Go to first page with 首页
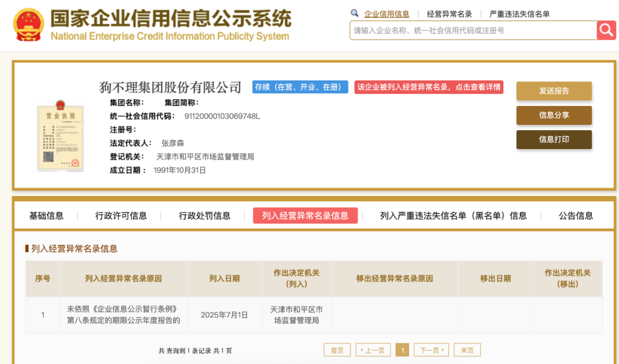This screenshot has width=619, height=364. pyautogui.click(x=337, y=350)
